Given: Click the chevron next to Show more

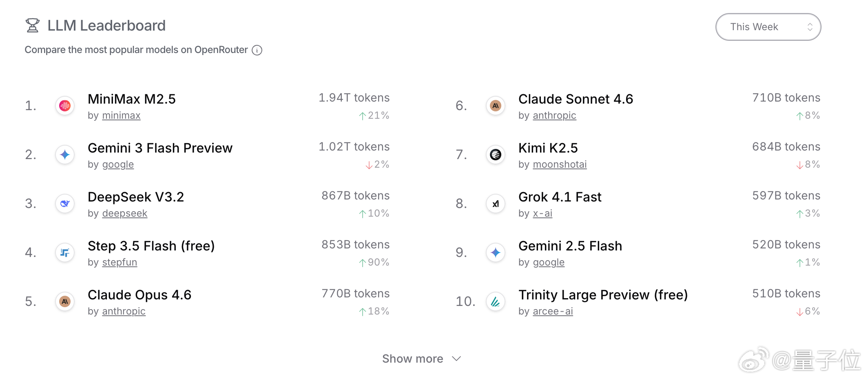Looking at the screenshot, I should (456, 359).
